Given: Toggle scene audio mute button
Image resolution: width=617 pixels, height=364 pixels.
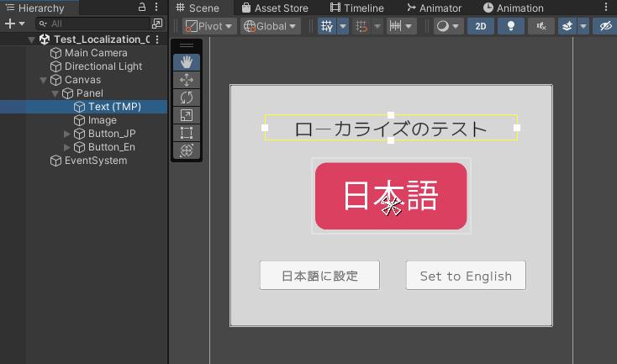Looking at the screenshot, I should 541,26.
